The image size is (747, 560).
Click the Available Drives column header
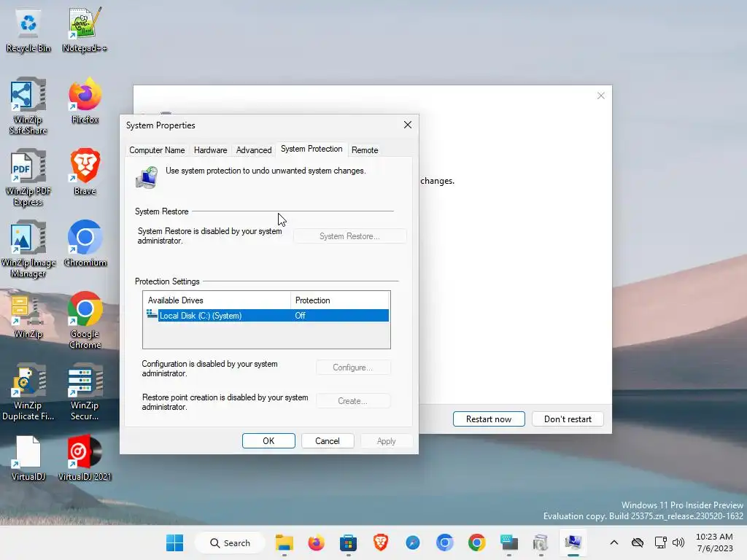point(217,300)
